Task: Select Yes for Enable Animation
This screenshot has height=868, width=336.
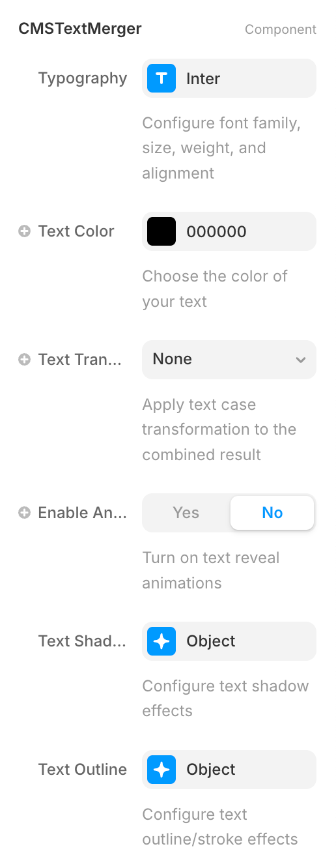Action: (186, 513)
